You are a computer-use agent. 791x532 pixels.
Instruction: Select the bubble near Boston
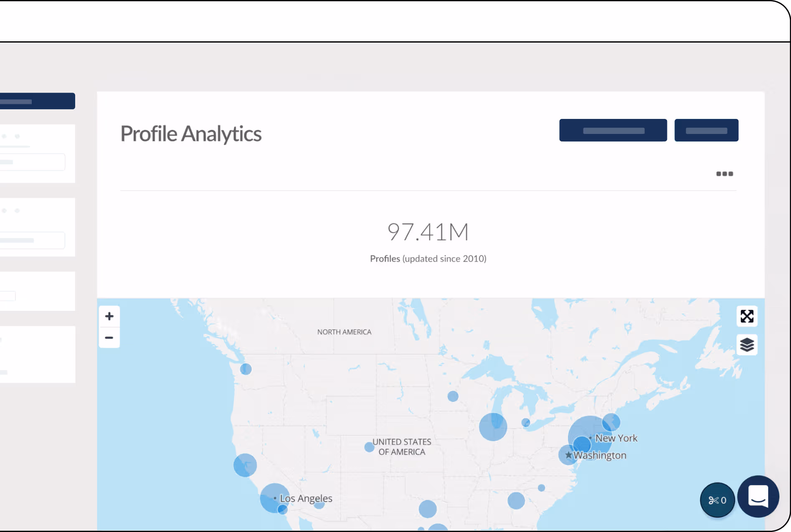tap(611, 422)
